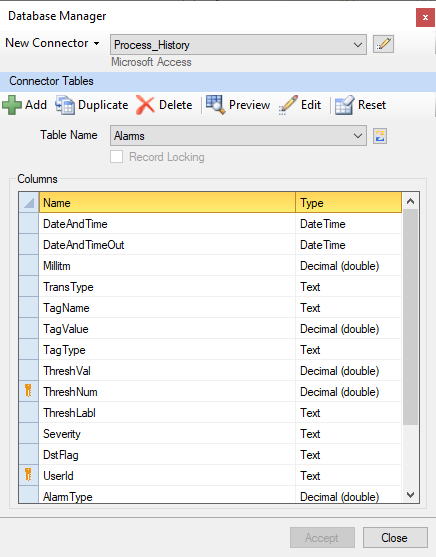Toggle the Record Locking checkbox
This screenshot has height=557, width=436.
click(x=117, y=157)
